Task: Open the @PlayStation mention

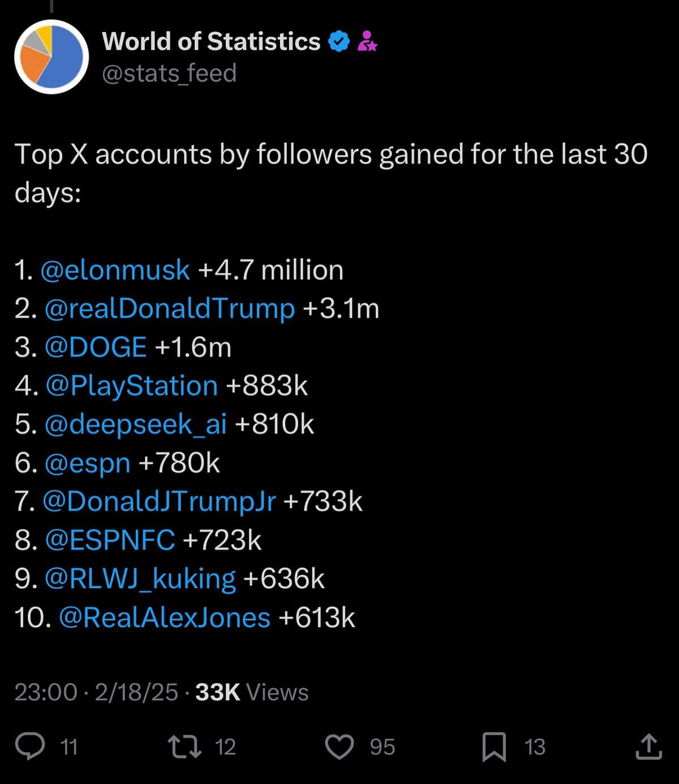Action: click(131, 386)
